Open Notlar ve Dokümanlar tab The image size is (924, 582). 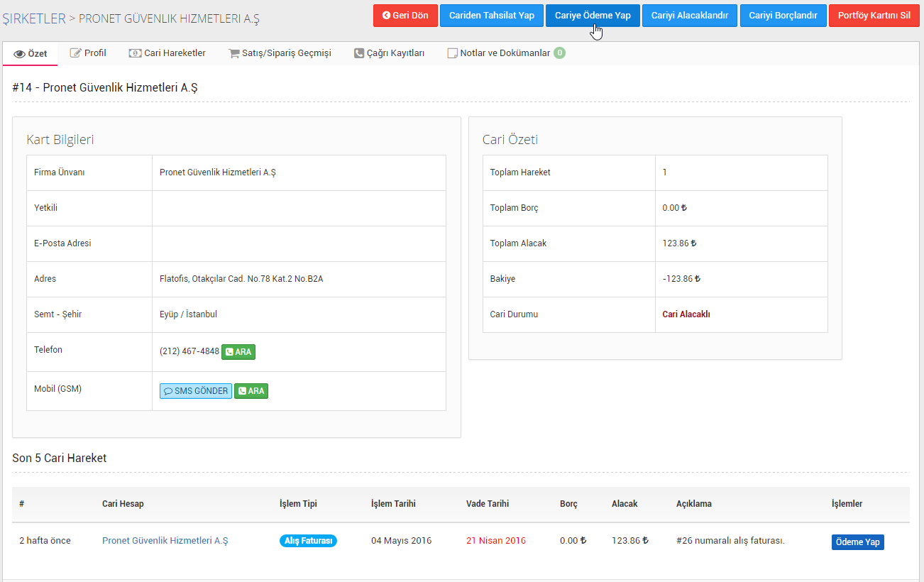click(506, 53)
